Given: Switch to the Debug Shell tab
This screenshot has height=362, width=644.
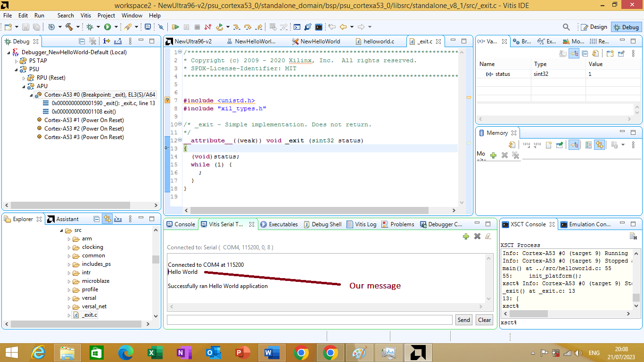Looking at the screenshot, I should click(x=322, y=224).
